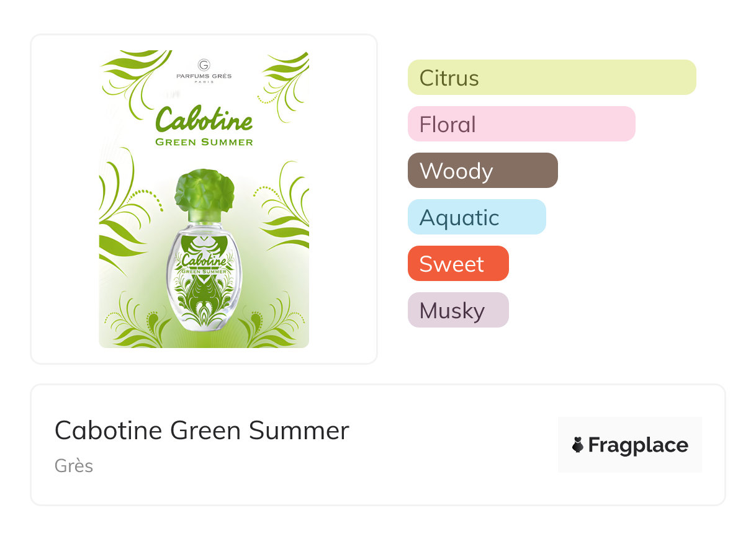Click the large Cabotine script heading
The image size is (756, 536).
(x=204, y=119)
